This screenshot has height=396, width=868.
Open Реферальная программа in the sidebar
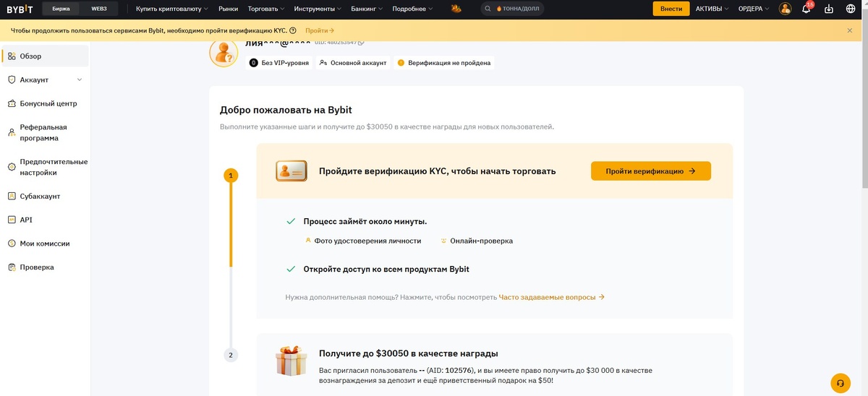pyautogui.click(x=45, y=132)
